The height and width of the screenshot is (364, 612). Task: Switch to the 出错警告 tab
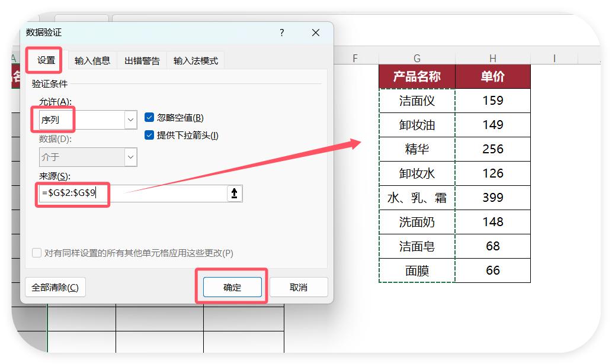click(x=142, y=61)
